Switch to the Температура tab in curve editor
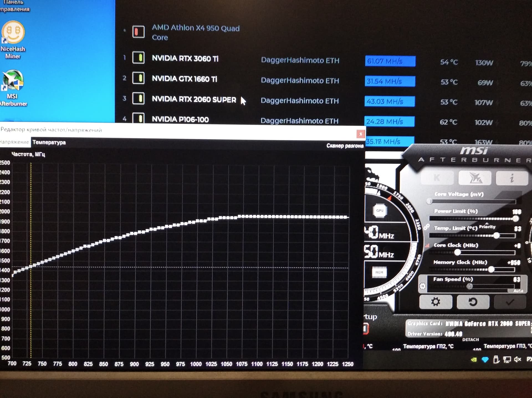The image size is (532, 398). click(49, 142)
